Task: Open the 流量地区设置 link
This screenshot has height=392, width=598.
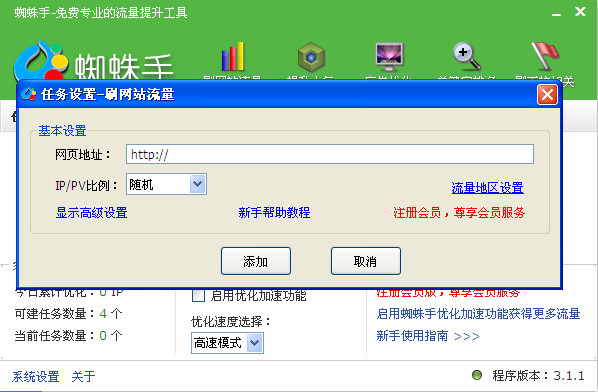Action: (487, 188)
